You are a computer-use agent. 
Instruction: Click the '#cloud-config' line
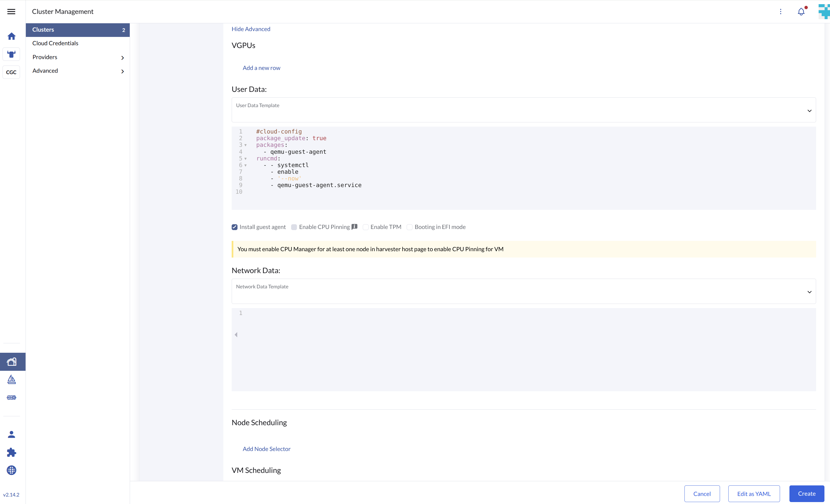[279, 132]
